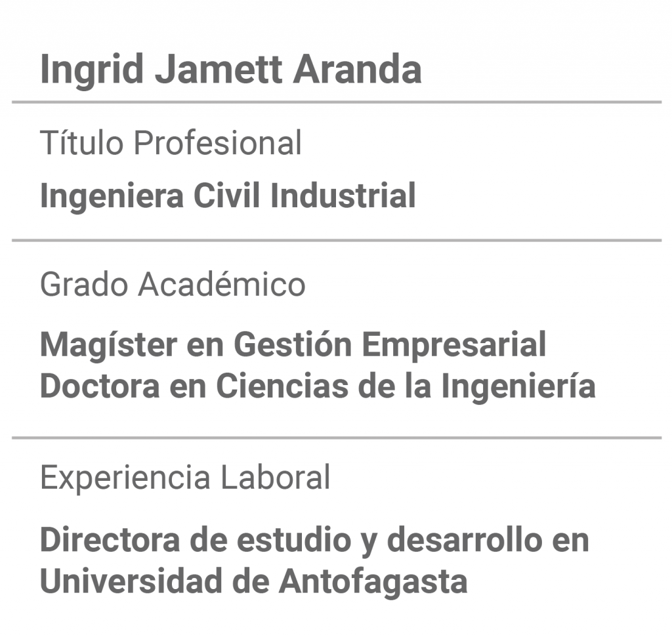Click the divider above Experiencia Laboral

[x=337, y=438]
